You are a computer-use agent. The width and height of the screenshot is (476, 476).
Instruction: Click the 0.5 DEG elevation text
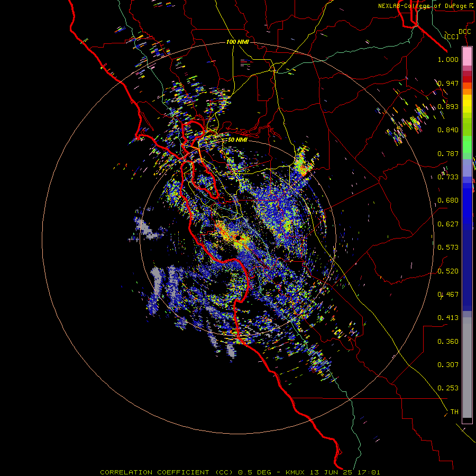coord(255,472)
